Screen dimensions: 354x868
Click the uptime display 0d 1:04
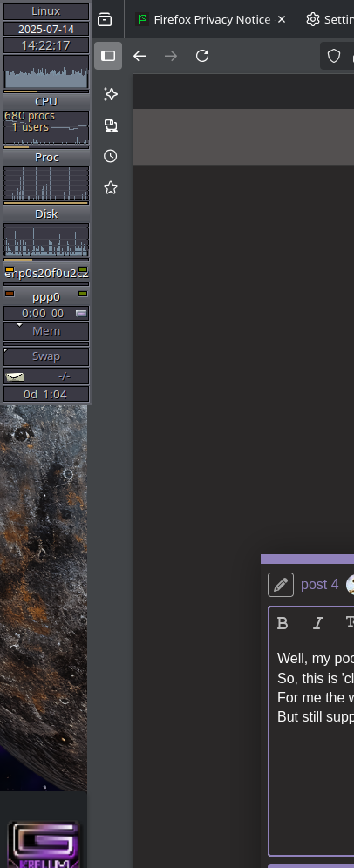(46, 394)
